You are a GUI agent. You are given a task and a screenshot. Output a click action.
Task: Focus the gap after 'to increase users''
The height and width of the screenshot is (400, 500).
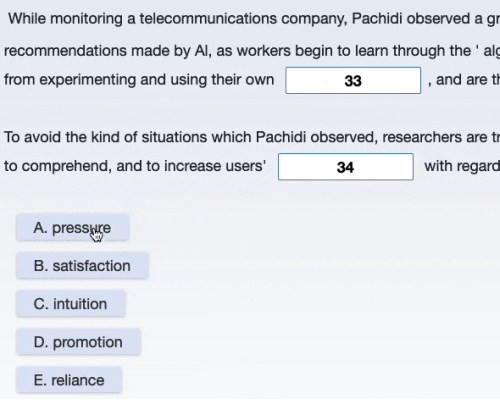tap(346, 167)
